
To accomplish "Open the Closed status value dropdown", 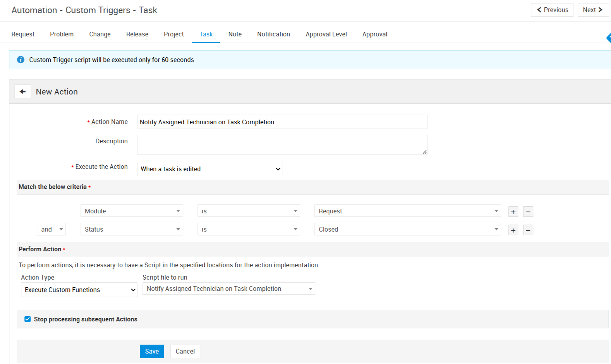I will 407,229.
